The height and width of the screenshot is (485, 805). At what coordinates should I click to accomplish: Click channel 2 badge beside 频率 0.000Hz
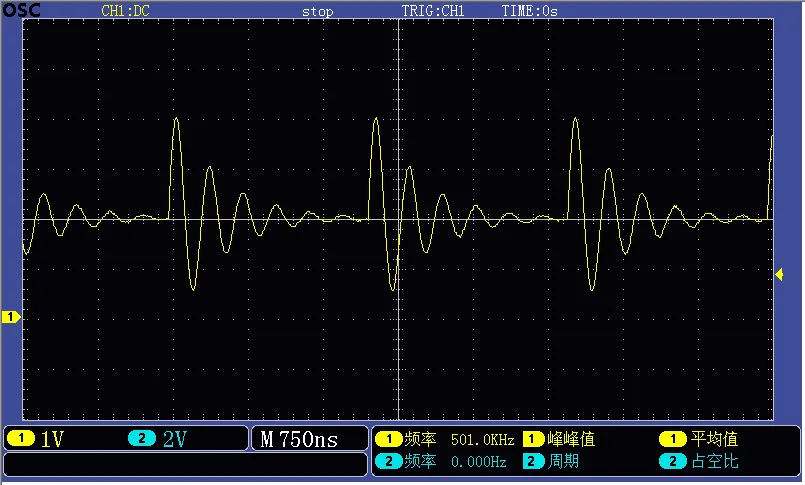tap(389, 461)
